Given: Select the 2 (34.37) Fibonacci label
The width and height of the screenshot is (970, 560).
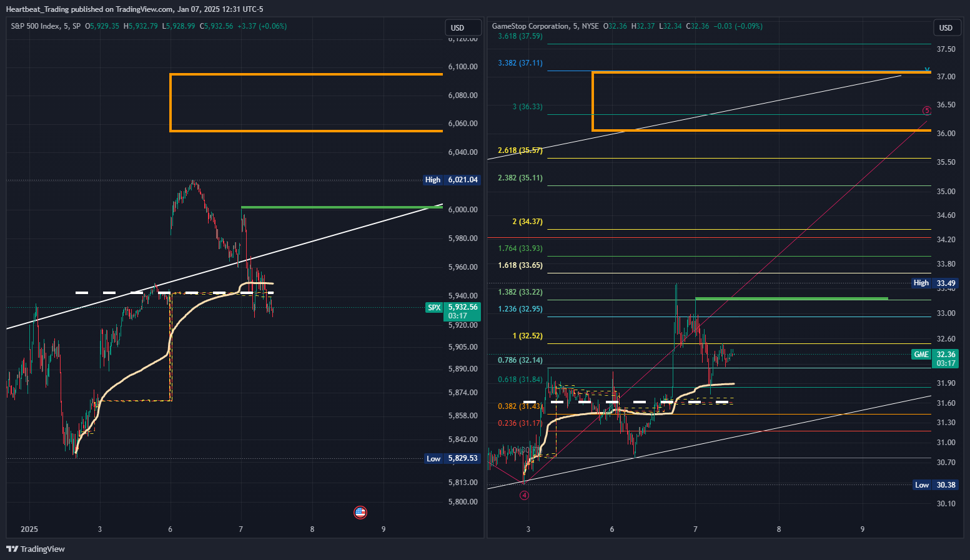Looking at the screenshot, I should point(527,222).
